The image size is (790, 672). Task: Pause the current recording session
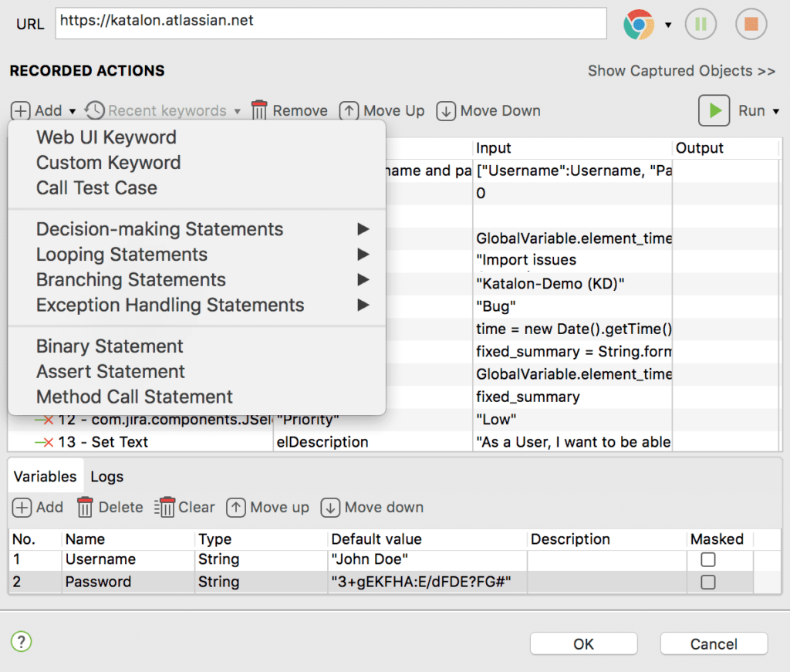pos(701,24)
